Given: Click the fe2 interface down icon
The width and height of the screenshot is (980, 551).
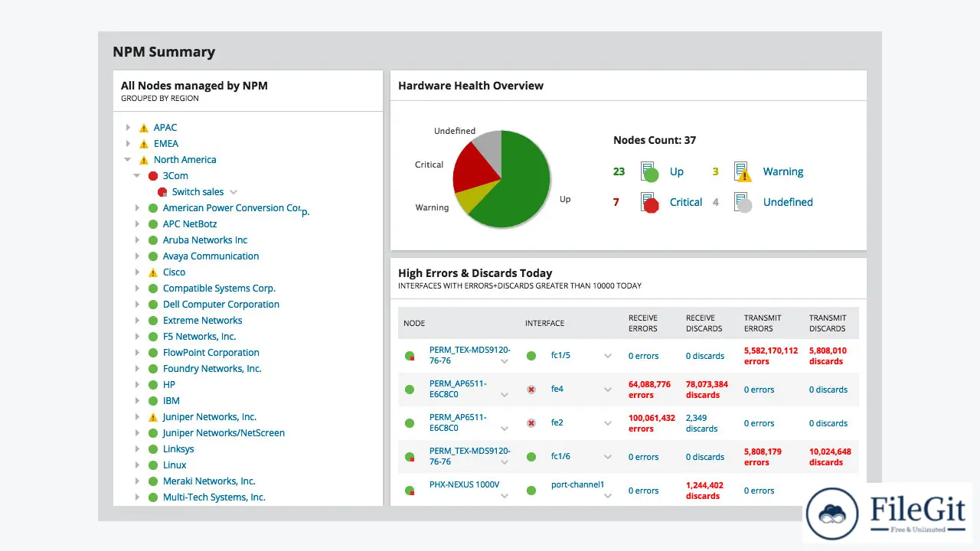Looking at the screenshot, I should pyautogui.click(x=531, y=423).
